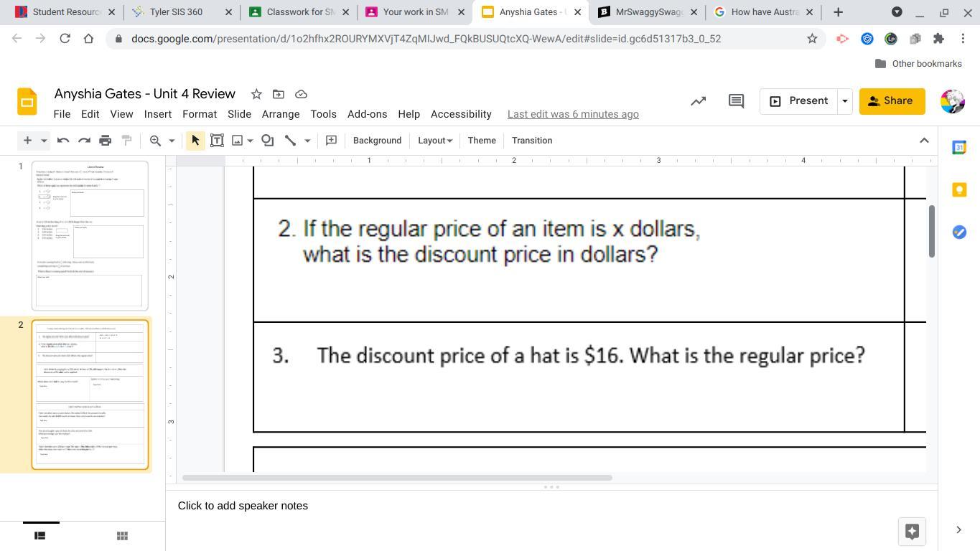Open the Slide menu
980x551 pixels.
239,114
